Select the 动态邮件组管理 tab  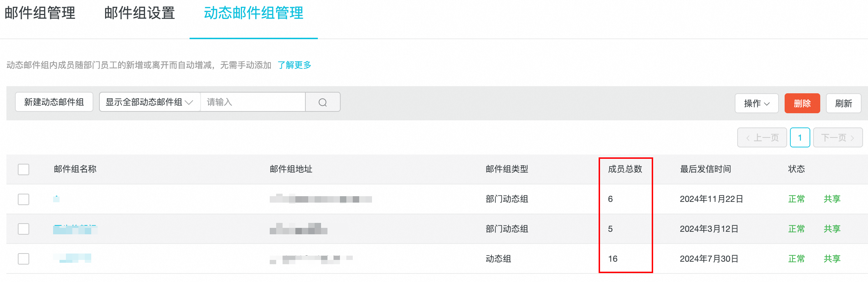(253, 14)
